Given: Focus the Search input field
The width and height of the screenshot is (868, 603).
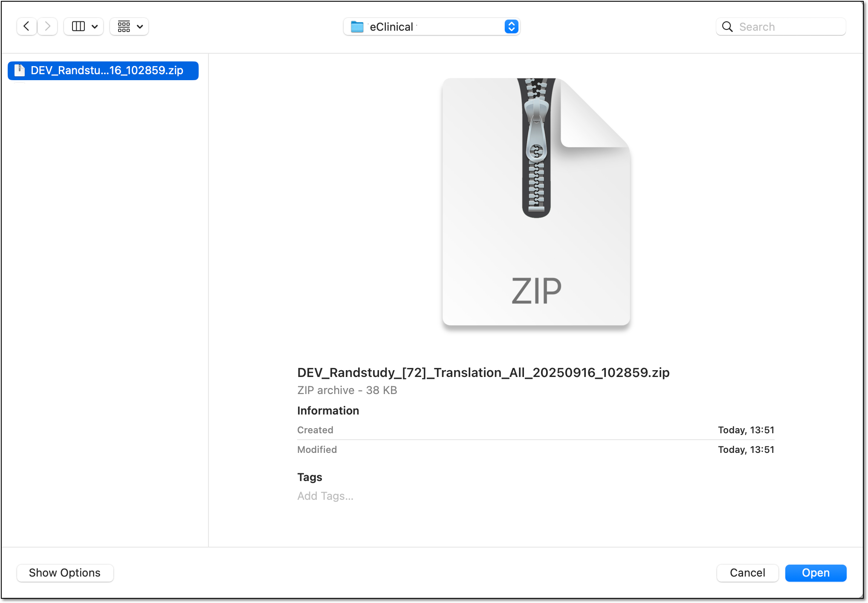Looking at the screenshot, I should (x=781, y=27).
